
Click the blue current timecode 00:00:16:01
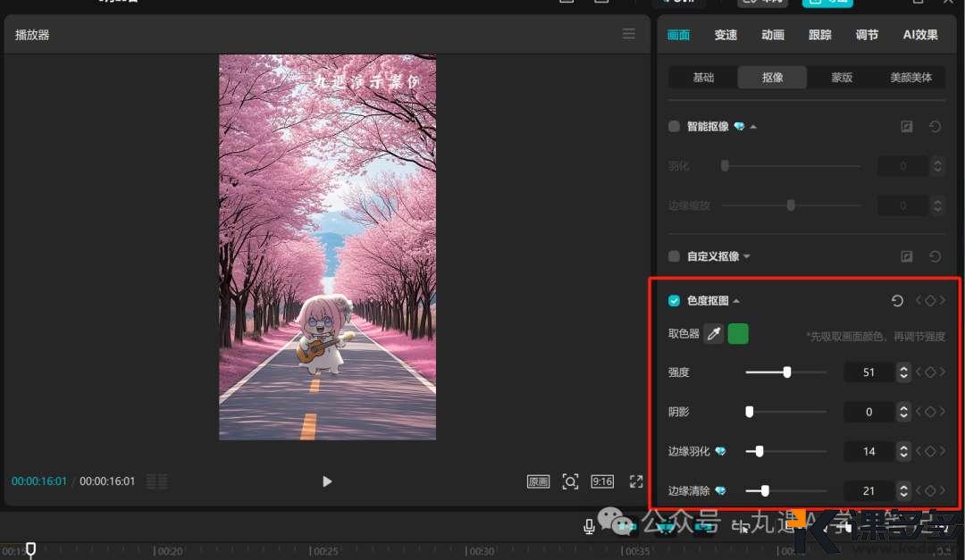tap(38, 481)
